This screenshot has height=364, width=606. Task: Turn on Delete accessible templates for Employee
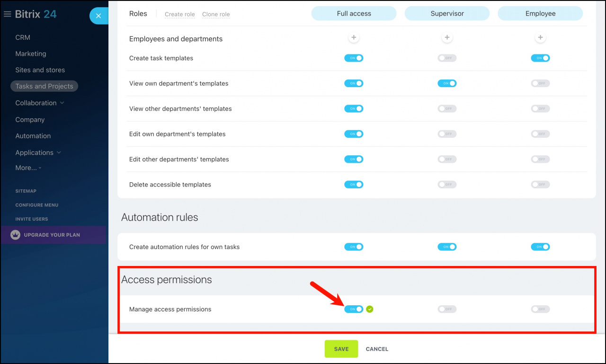[540, 185]
